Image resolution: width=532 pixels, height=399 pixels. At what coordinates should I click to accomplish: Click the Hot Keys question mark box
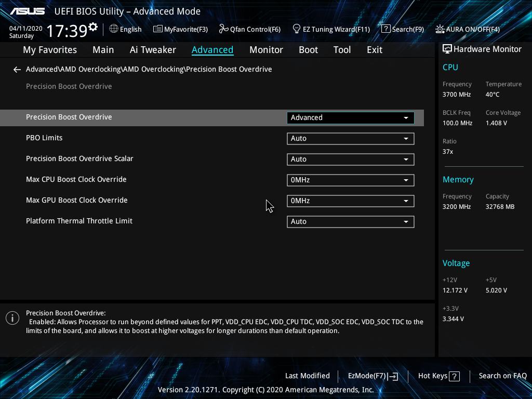point(454,376)
